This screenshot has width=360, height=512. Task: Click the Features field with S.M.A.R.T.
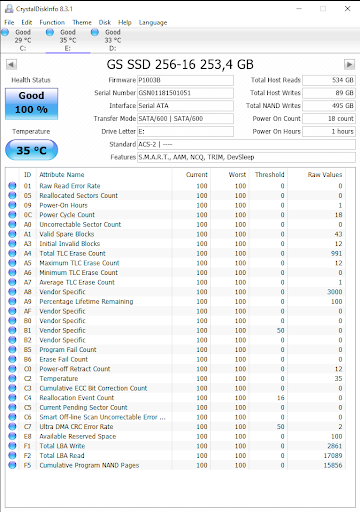tap(246, 157)
